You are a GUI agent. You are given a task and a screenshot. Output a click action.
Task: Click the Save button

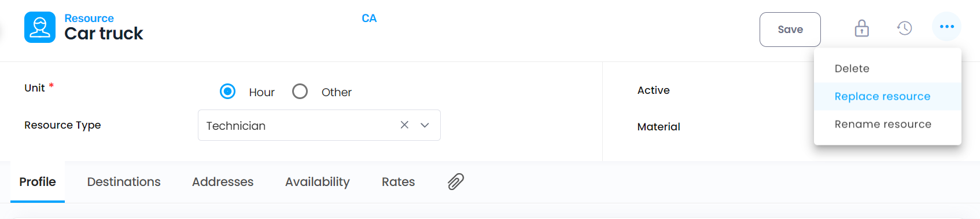pos(790,30)
